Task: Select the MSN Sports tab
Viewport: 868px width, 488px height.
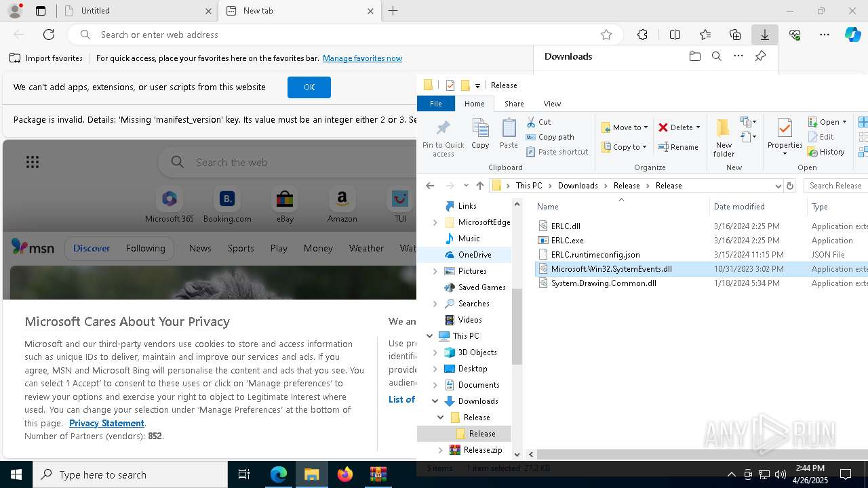Action: [x=241, y=248]
